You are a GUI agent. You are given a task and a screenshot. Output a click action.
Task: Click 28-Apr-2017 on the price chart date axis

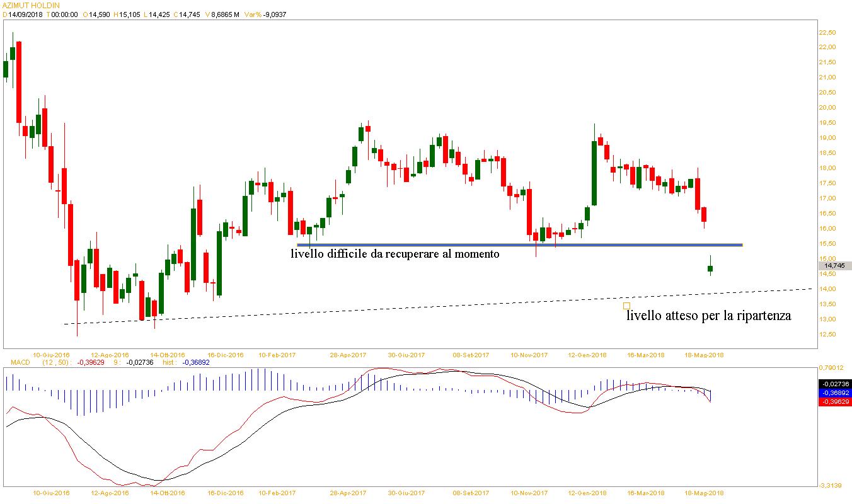click(x=348, y=355)
